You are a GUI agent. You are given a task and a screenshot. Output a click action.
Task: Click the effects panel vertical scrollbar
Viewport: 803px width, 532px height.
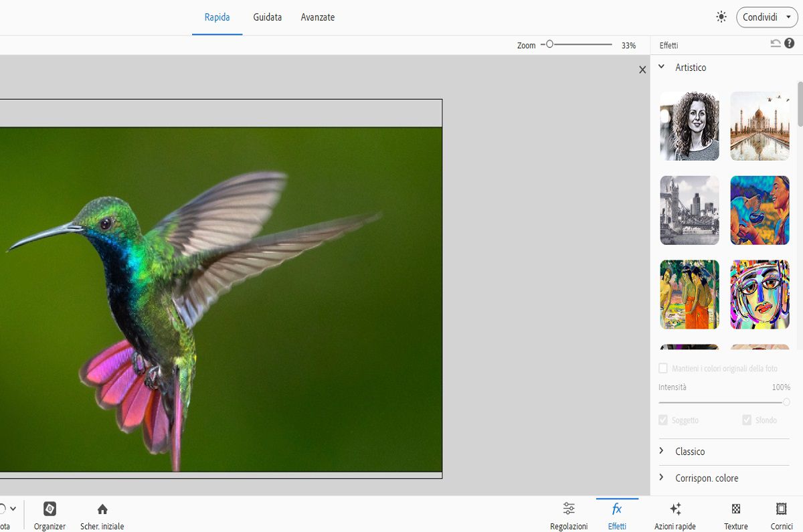(x=800, y=104)
